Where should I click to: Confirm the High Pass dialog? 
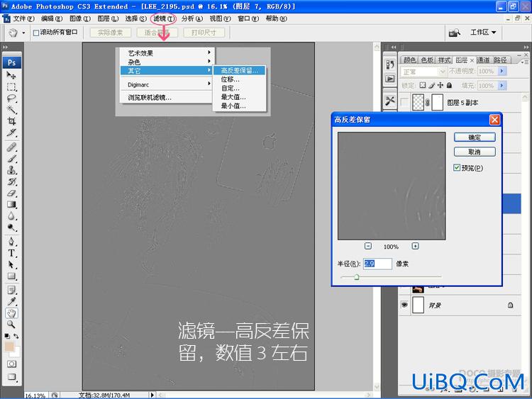click(x=475, y=137)
